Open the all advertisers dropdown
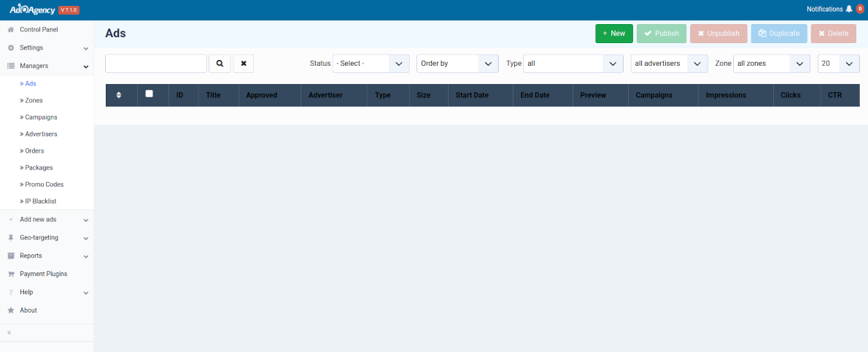Image resolution: width=868 pixels, height=352 pixels. pos(670,64)
